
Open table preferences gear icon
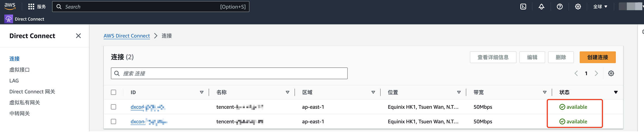(611, 73)
